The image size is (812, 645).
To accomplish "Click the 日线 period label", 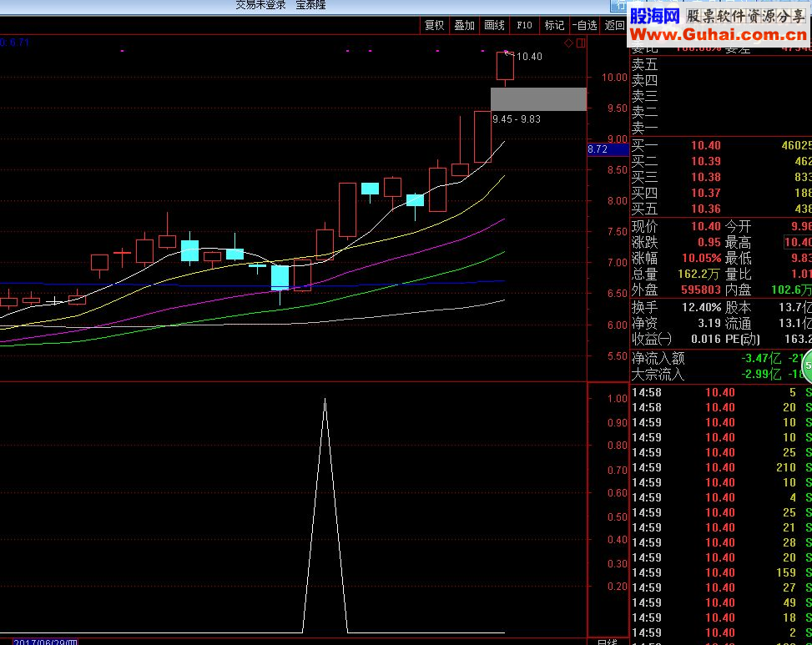I will point(607,642).
